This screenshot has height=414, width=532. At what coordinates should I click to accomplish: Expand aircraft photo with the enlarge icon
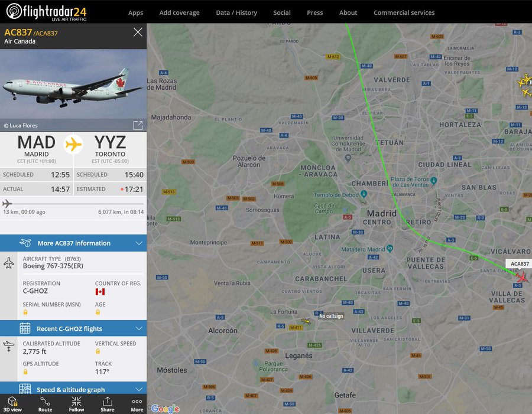click(138, 125)
